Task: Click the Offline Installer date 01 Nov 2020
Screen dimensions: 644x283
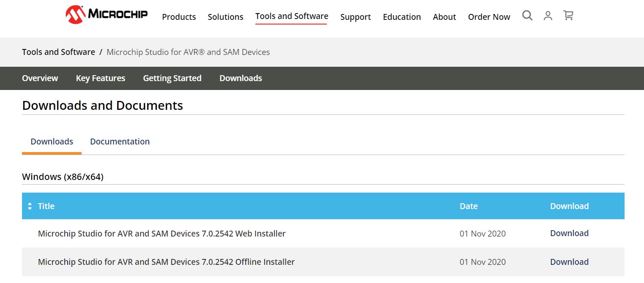Action: (482, 262)
